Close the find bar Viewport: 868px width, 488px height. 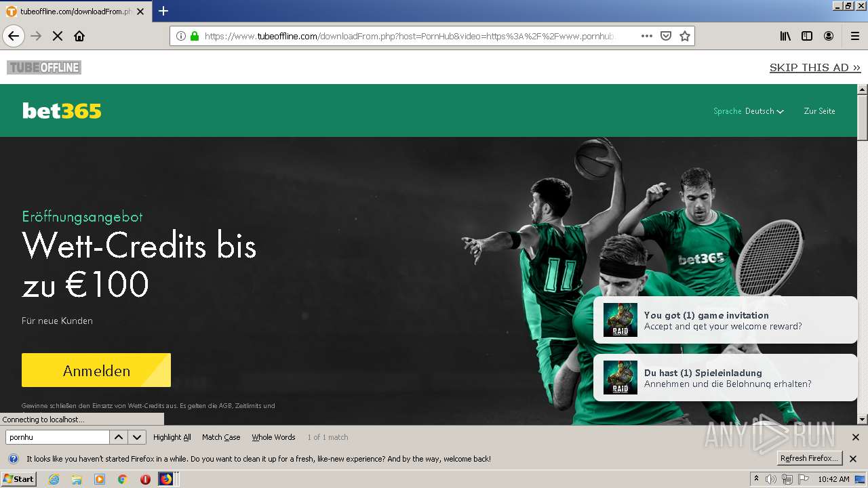(856, 437)
